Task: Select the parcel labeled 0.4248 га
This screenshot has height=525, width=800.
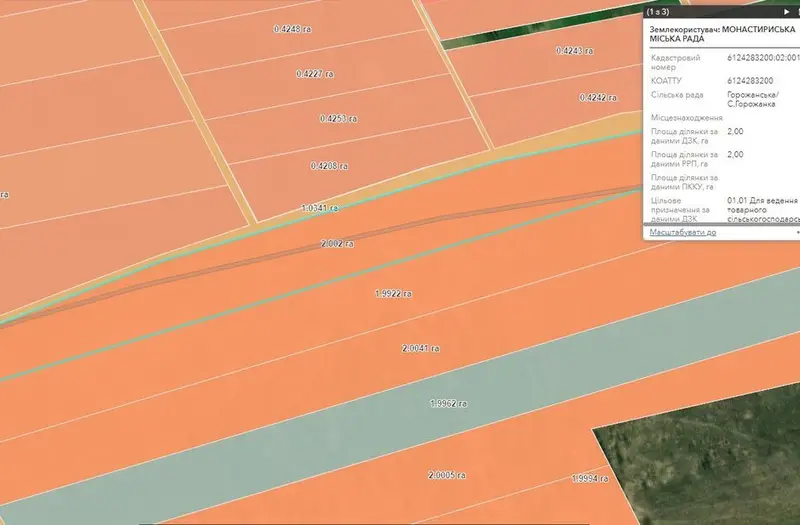Action: pyautogui.click(x=292, y=29)
